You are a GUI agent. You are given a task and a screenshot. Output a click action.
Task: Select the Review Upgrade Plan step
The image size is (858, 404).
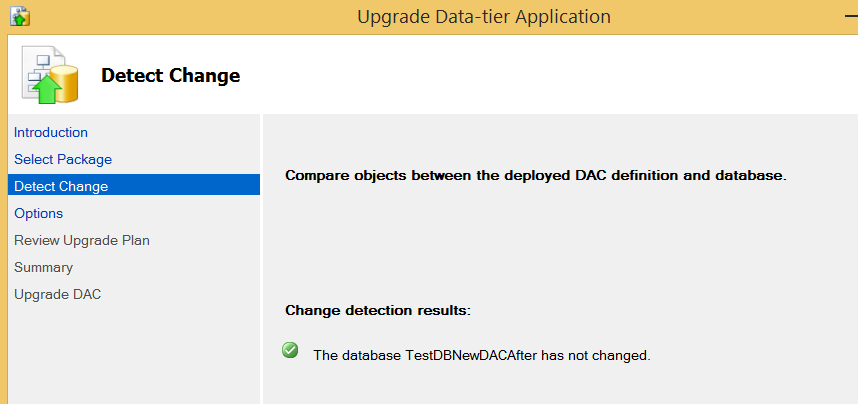pos(82,240)
